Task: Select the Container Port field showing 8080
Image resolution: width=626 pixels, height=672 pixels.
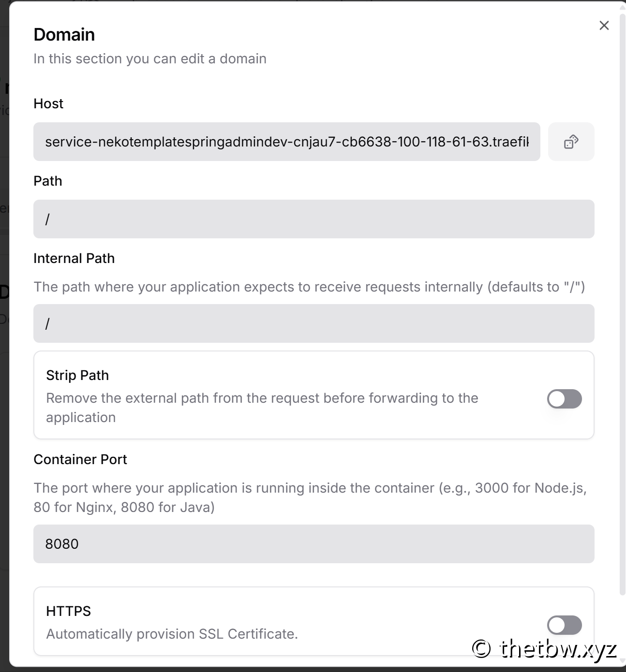Action: coord(313,544)
